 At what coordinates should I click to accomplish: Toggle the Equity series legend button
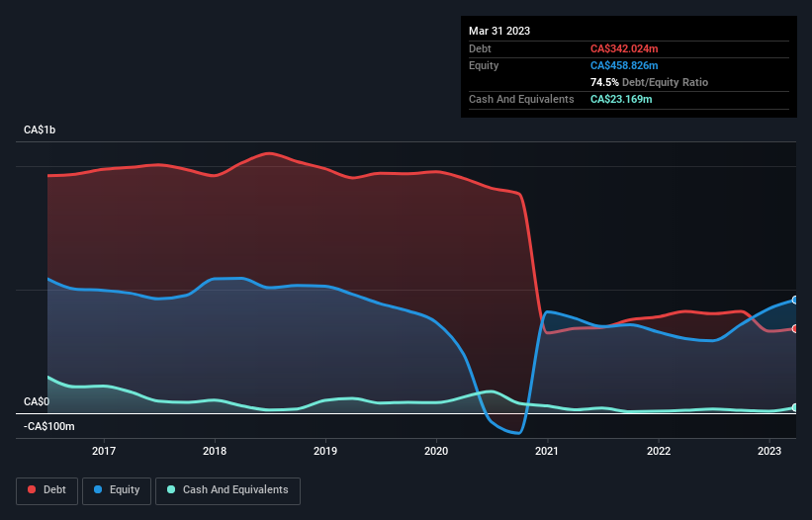click(x=117, y=490)
